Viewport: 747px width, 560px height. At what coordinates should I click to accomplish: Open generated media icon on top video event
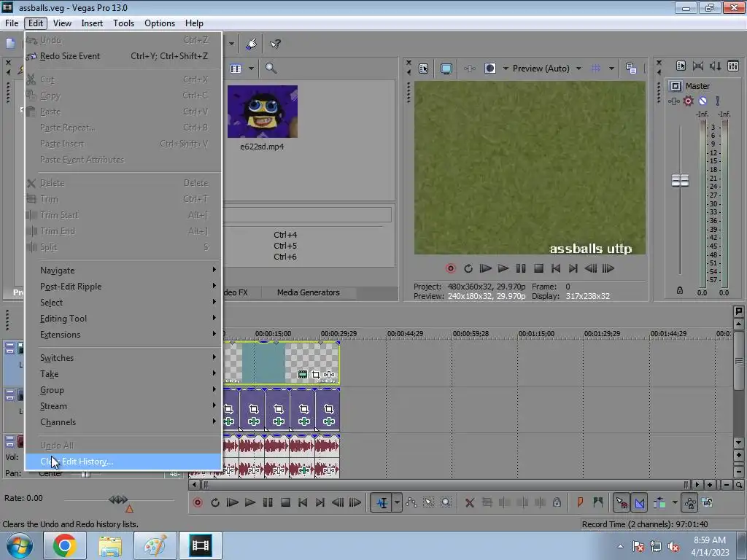click(303, 375)
